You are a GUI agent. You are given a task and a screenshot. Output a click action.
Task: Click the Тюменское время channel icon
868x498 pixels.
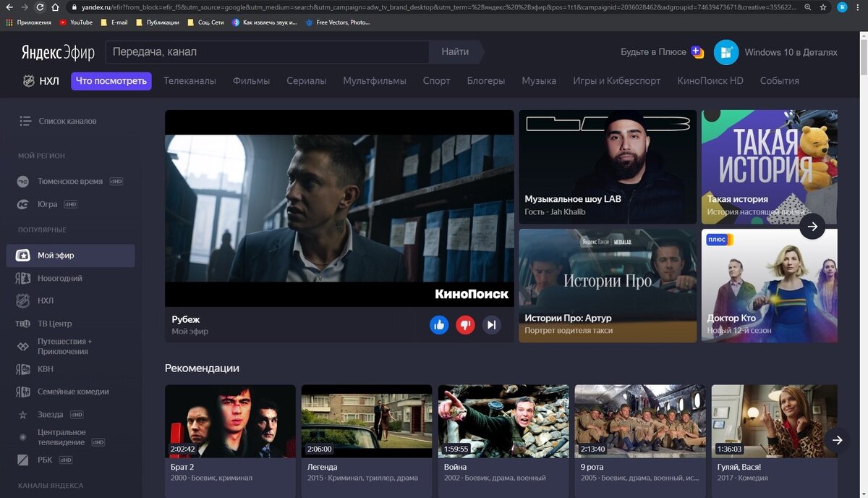pos(23,182)
